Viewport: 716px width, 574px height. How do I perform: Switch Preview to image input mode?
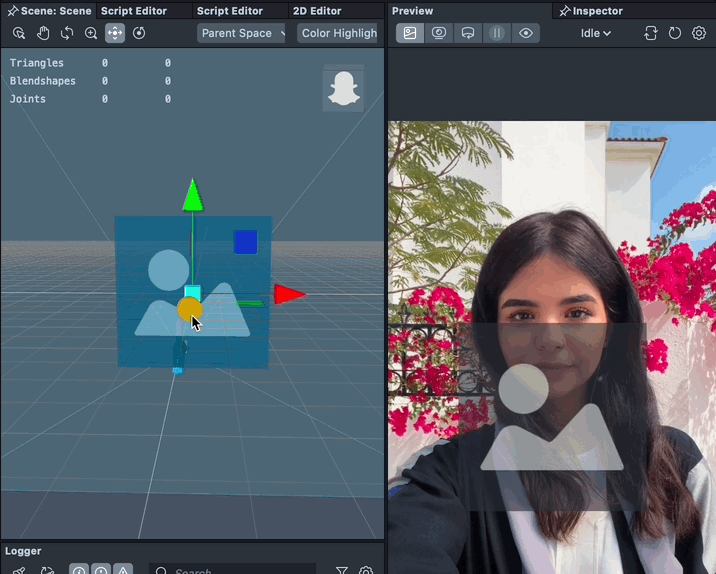pos(410,33)
